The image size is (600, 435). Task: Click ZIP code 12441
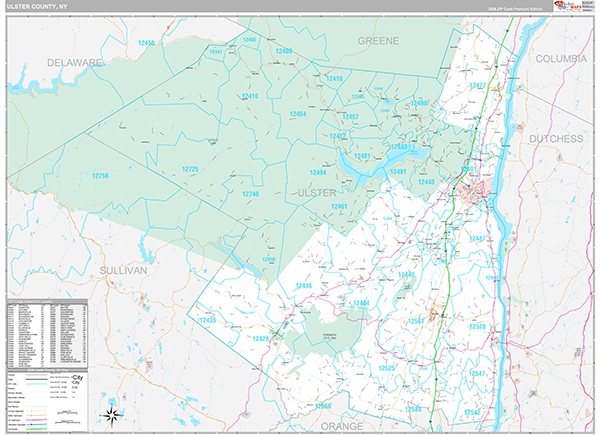(216, 51)
